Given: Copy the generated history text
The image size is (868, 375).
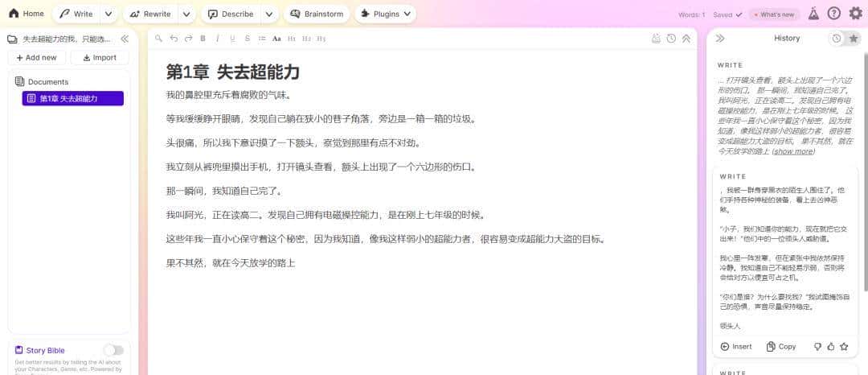Looking at the screenshot, I should (x=781, y=346).
